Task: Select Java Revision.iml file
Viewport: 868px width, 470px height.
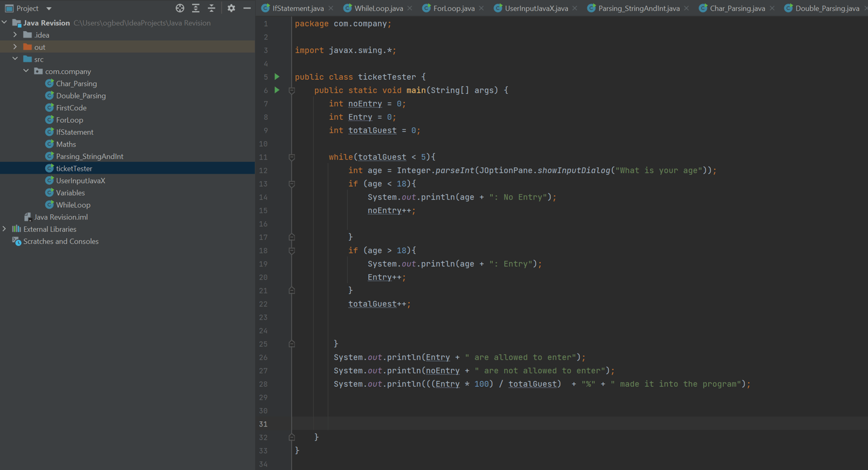Action: click(x=60, y=217)
